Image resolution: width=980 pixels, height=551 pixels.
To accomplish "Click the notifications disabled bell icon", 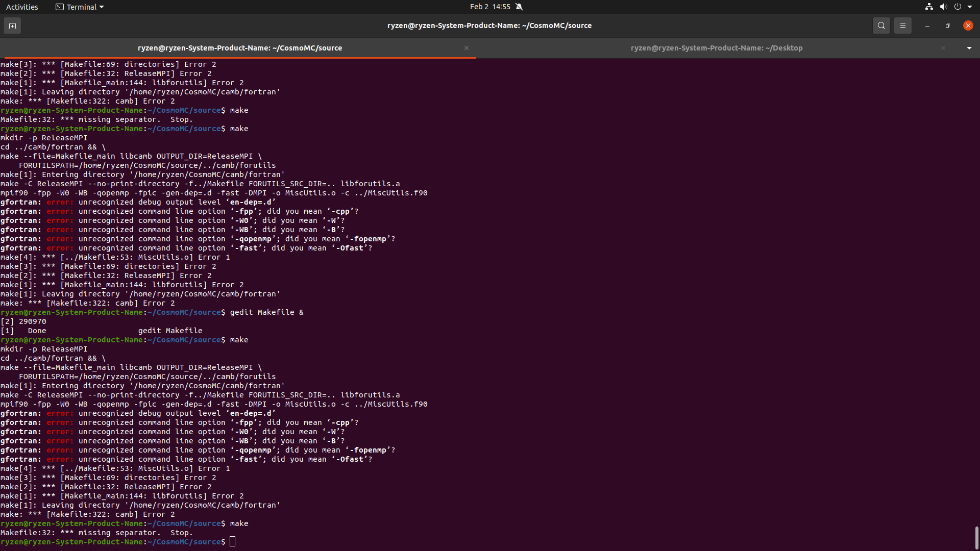I will pos(519,7).
